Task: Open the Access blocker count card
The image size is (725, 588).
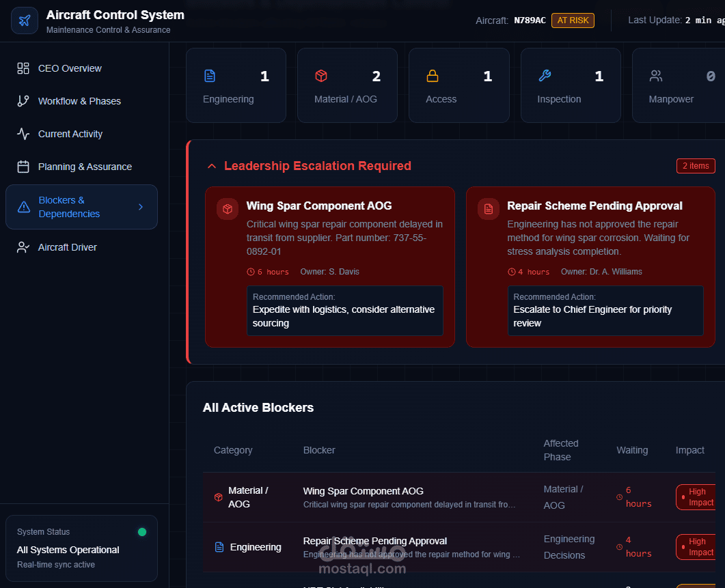Action: pyautogui.click(x=459, y=85)
